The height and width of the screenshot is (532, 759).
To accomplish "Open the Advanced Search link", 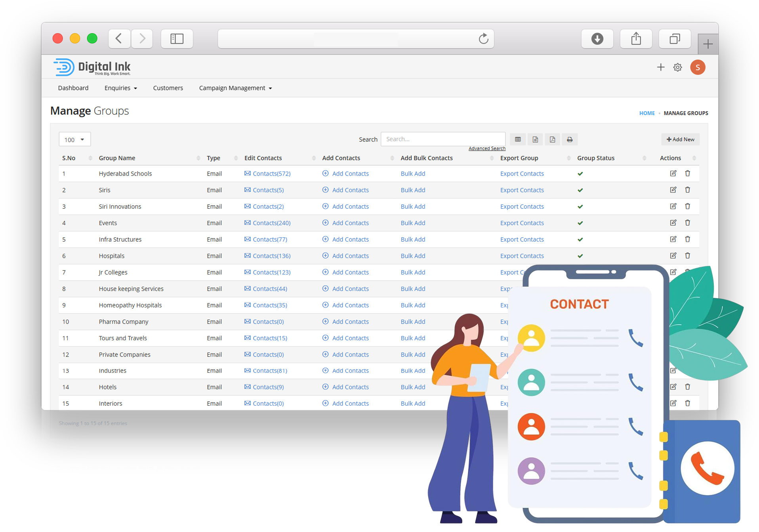I will click(486, 149).
